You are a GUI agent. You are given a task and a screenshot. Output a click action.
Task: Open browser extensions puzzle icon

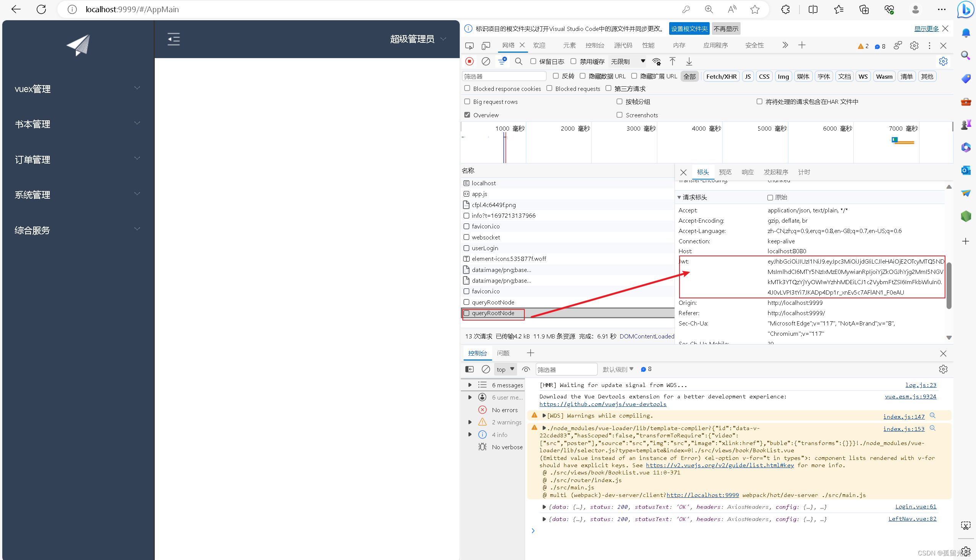785,9
